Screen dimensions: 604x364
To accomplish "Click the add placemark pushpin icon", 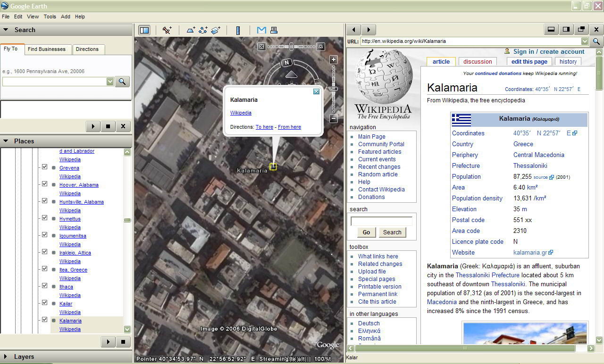I will [x=167, y=30].
